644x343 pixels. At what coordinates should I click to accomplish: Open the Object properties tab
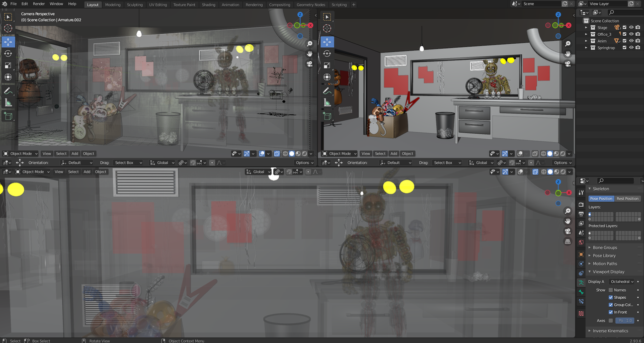(581, 254)
